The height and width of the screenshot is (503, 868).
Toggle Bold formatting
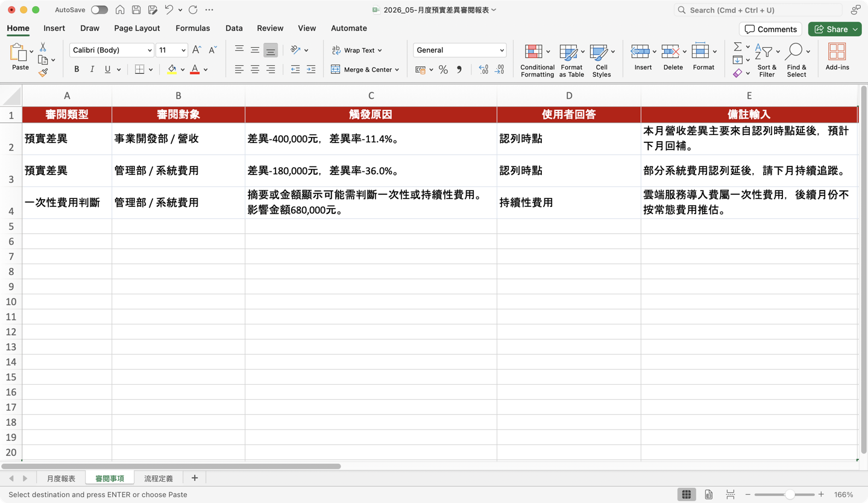[77, 69]
